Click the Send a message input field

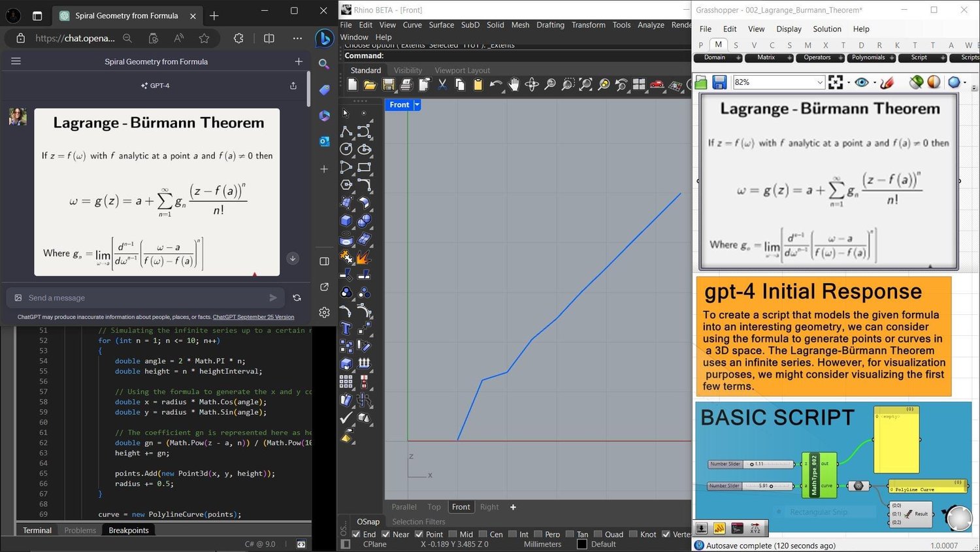click(144, 298)
